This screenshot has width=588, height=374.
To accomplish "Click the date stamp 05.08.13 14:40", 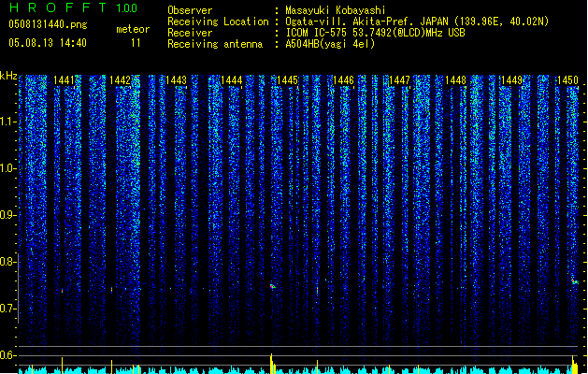I will [48, 43].
